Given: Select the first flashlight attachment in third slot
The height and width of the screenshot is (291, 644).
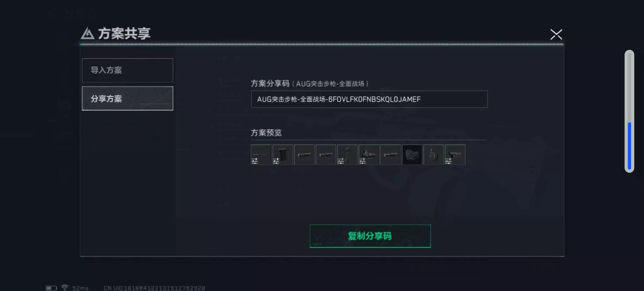Looking at the screenshot, I should coord(304,154).
